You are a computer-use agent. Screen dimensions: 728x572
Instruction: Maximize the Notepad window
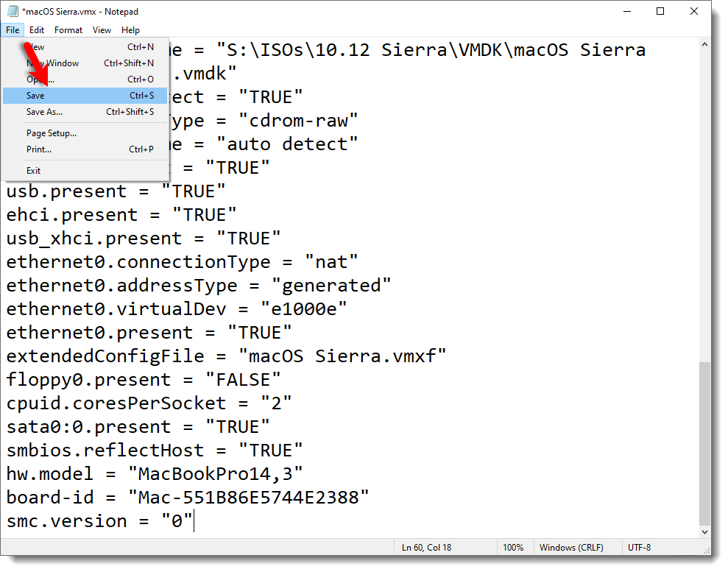point(660,12)
